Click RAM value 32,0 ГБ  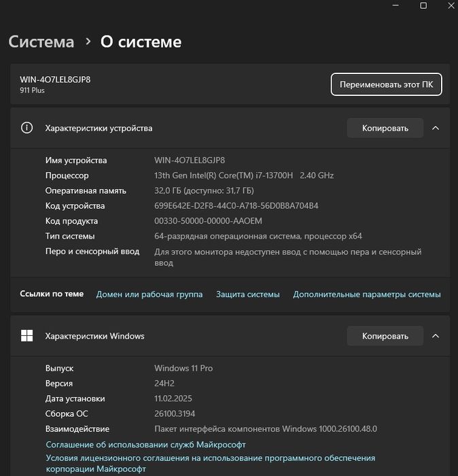[204, 190]
